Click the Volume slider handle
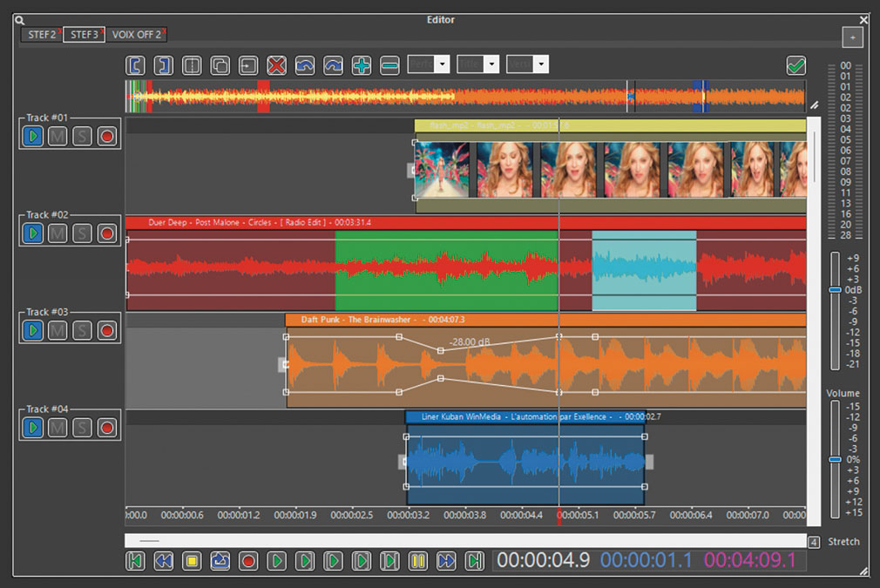Viewport: 880px width, 588px height. [835, 459]
